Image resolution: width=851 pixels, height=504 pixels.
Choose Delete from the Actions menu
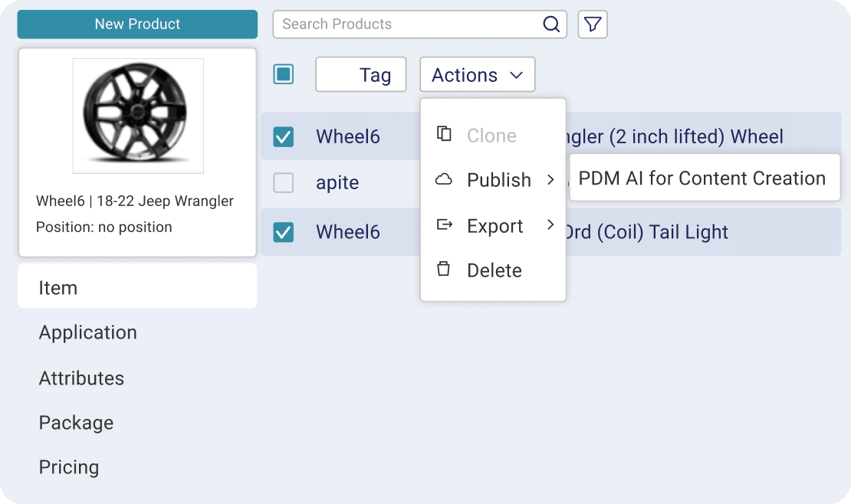pos(494,270)
